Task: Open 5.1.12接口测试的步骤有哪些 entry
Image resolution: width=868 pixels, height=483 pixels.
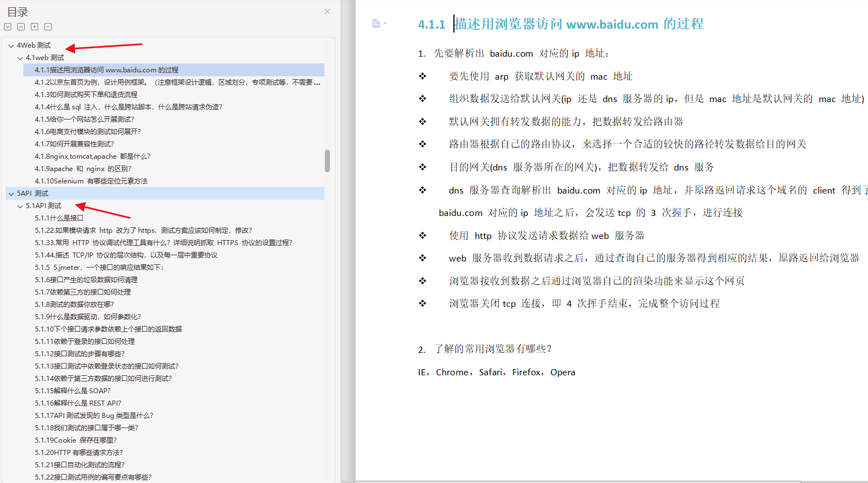Action: (80, 353)
